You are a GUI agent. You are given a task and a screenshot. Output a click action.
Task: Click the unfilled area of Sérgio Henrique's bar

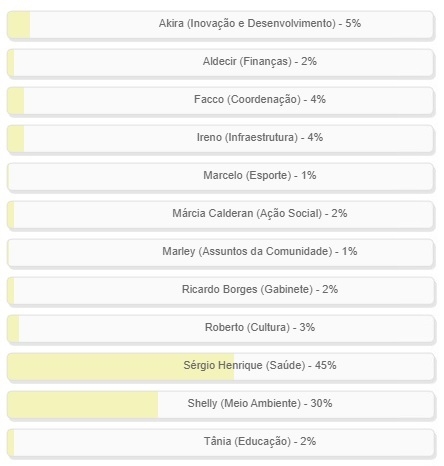coord(334,367)
